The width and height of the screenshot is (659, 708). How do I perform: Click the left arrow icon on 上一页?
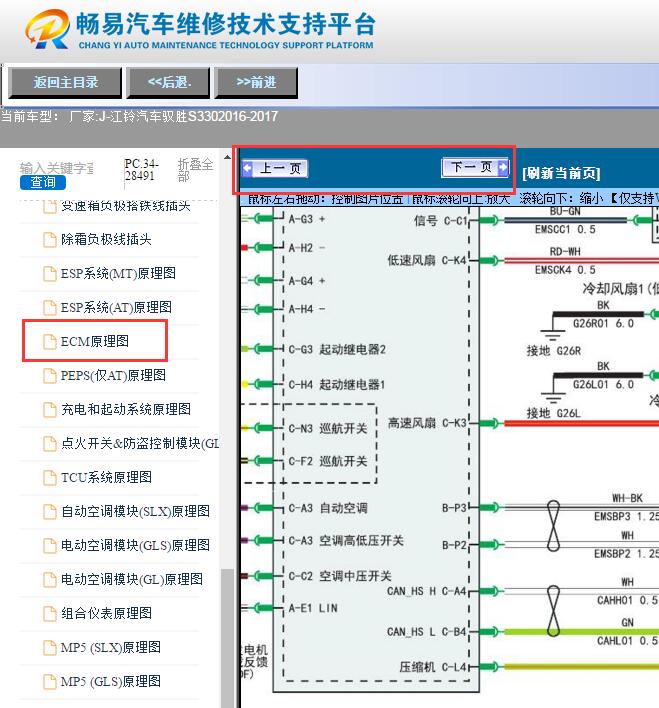click(x=248, y=168)
